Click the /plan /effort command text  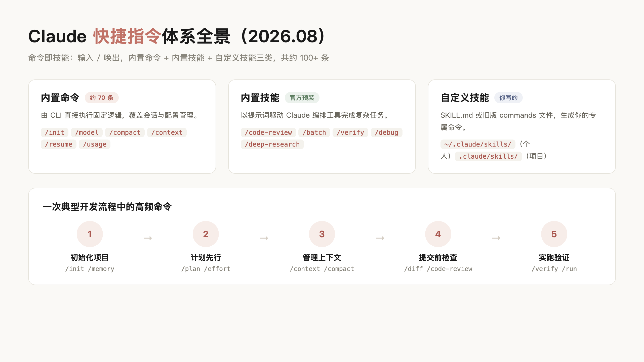[x=206, y=269]
